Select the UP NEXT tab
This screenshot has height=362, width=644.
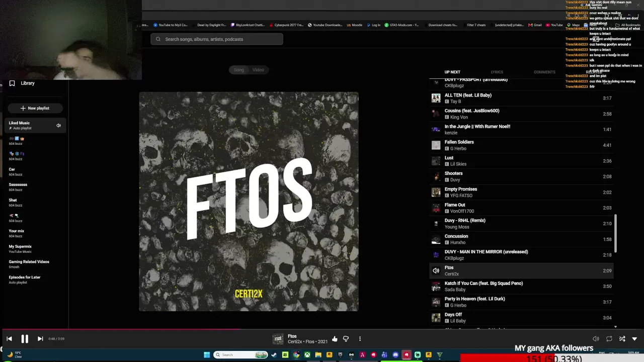[452, 72]
